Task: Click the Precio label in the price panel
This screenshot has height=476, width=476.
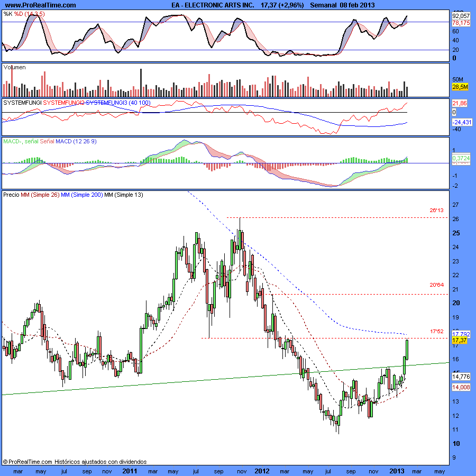Action: [x=11, y=195]
